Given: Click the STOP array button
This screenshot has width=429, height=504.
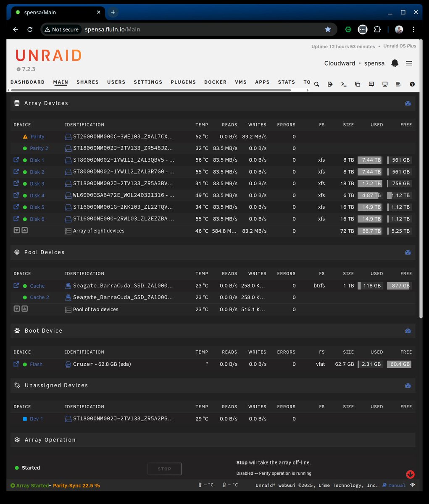Looking at the screenshot, I should (164, 469).
